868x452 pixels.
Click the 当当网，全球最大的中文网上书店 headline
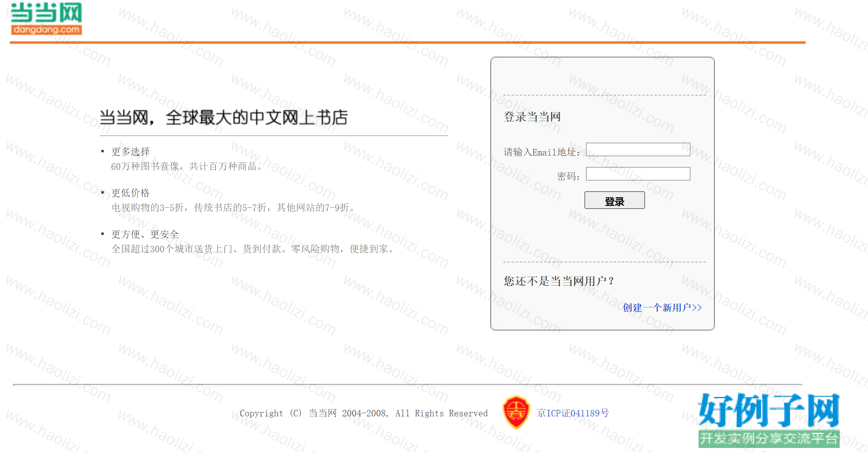224,117
